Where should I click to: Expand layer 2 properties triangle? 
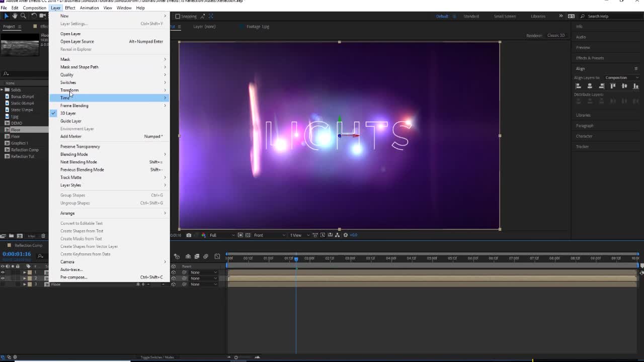tap(25, 278)
